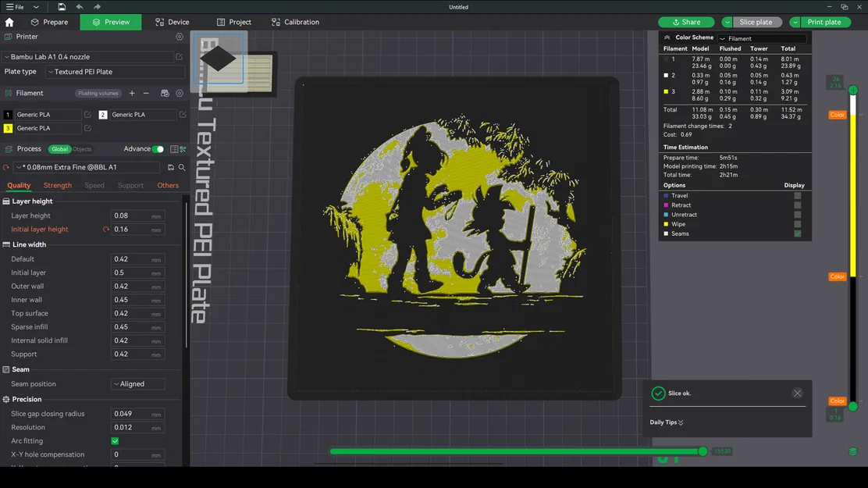
Task: Select the white filament 2 color swatch
Action: click(103, 115)
